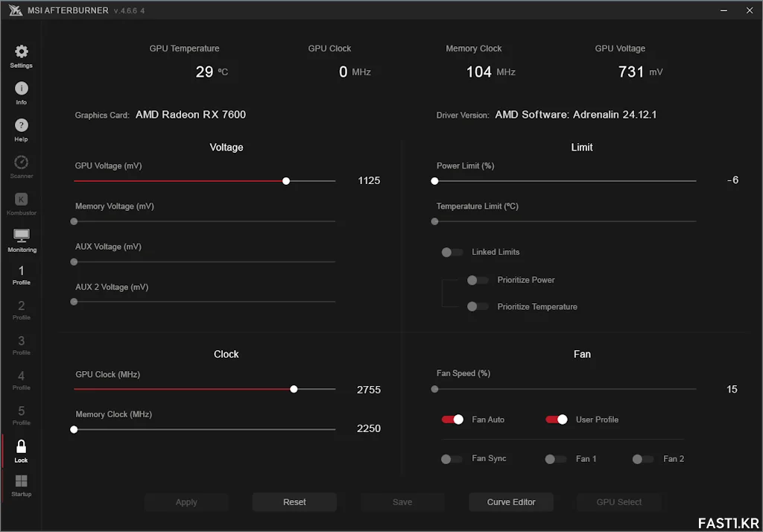
Task: Toggle the Prioritize Temperature switch
Action: tap(478, 307)
